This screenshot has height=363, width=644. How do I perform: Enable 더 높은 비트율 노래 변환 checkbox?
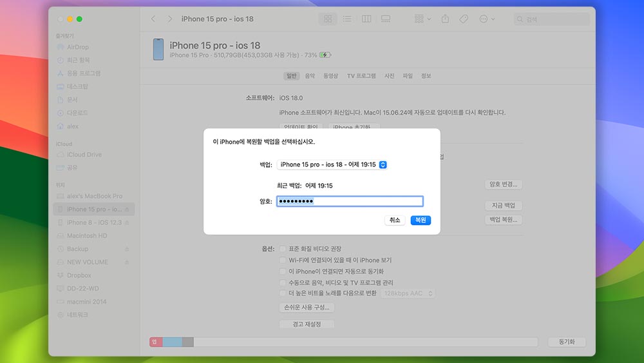[283, 293]
